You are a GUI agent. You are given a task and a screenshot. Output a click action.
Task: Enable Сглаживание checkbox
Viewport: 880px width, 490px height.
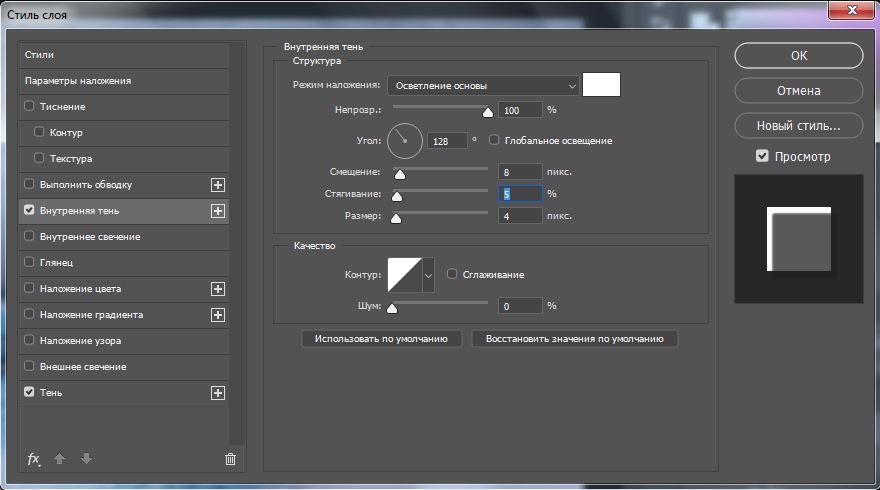452,274
